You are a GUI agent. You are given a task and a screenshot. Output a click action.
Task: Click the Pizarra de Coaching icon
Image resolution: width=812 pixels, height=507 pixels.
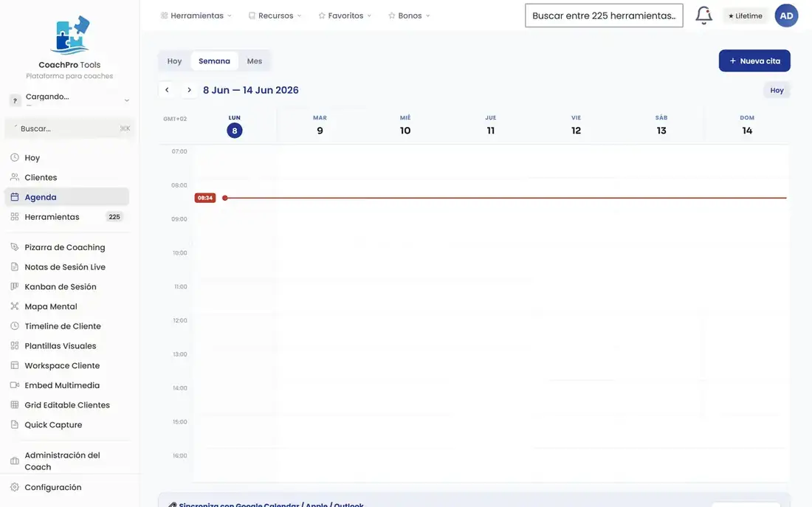coord(15,247)
